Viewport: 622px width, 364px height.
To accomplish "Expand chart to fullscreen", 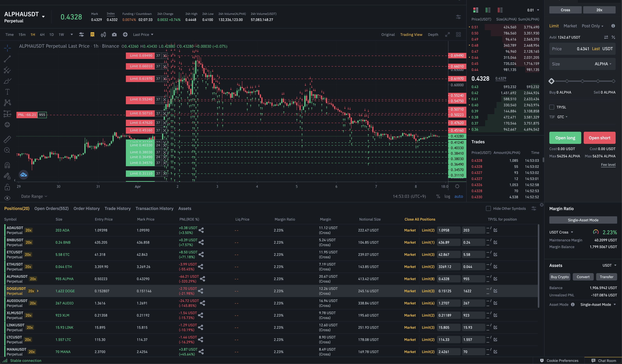I will point(447,34).
